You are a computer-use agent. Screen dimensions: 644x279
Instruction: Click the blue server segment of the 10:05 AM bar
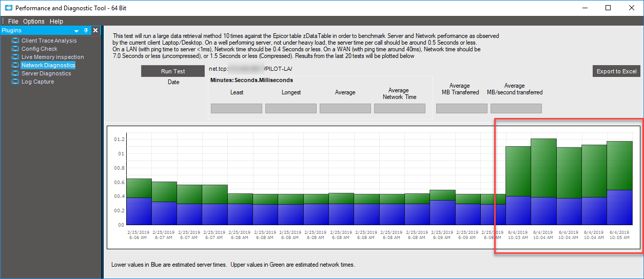pyautogui.click(x=619, y=207)
